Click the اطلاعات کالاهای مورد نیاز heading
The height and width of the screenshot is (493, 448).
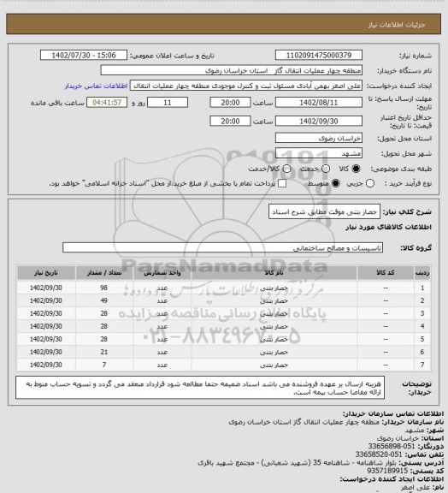pos(388,227)
